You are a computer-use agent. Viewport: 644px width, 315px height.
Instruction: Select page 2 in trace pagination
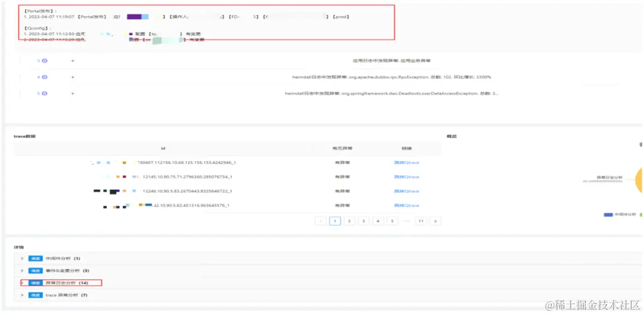tap(349, 221)
